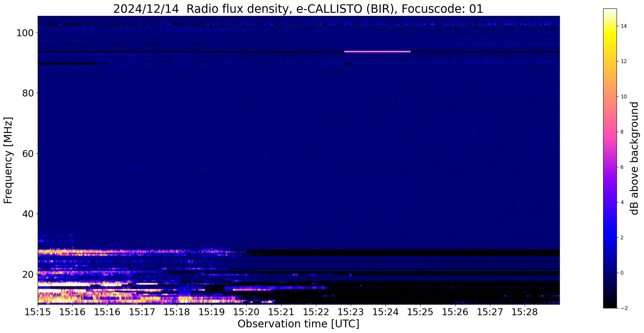
Task: Click the colorbar tick label 0
Action: 622,273
